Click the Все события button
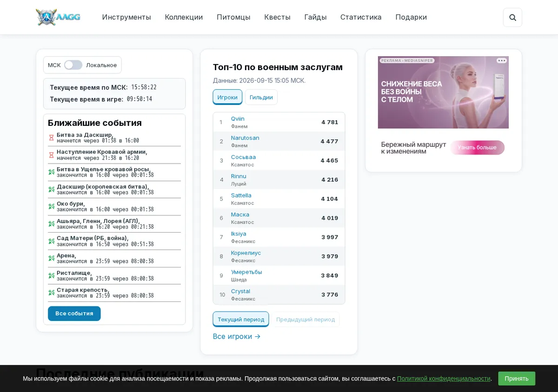 (x=74, y=314)
